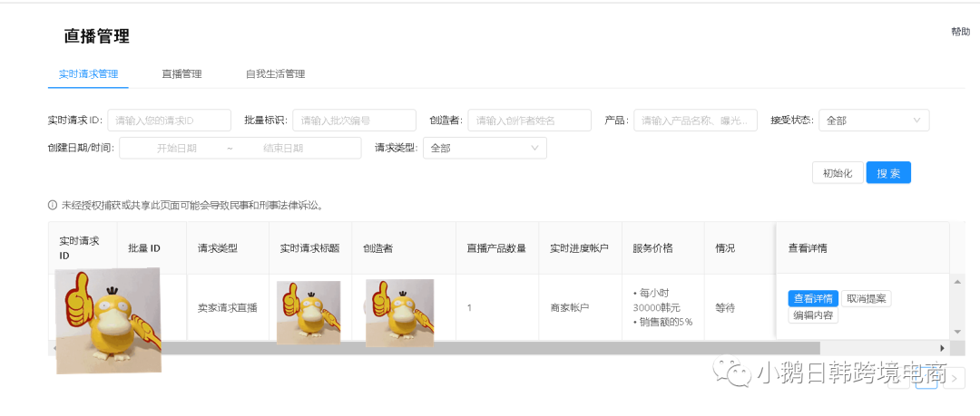The image size is (980, 416).
Task: Click the blue 搜索 search button
Action: click(888, 173)
